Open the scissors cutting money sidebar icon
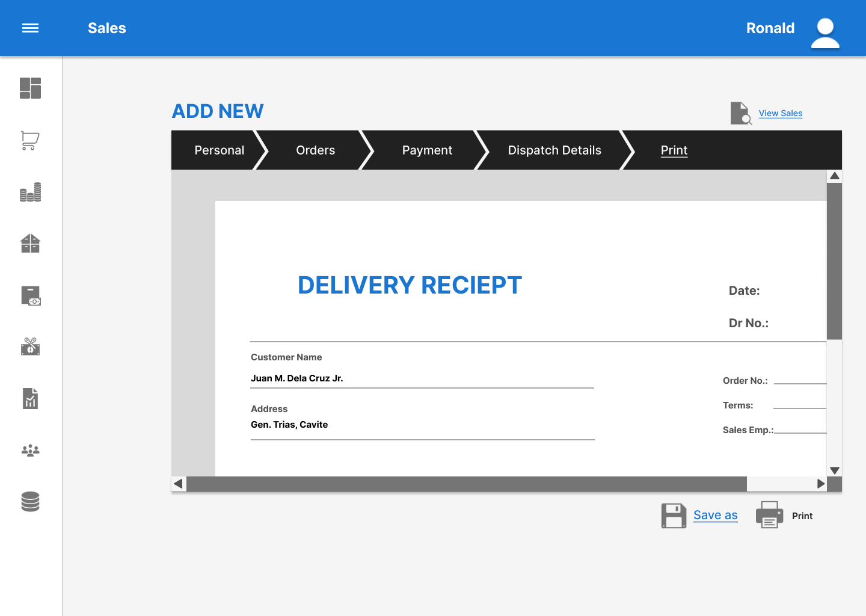Image resolution: width=866 pixels, height=616 pixels. [x=30, y=346]
